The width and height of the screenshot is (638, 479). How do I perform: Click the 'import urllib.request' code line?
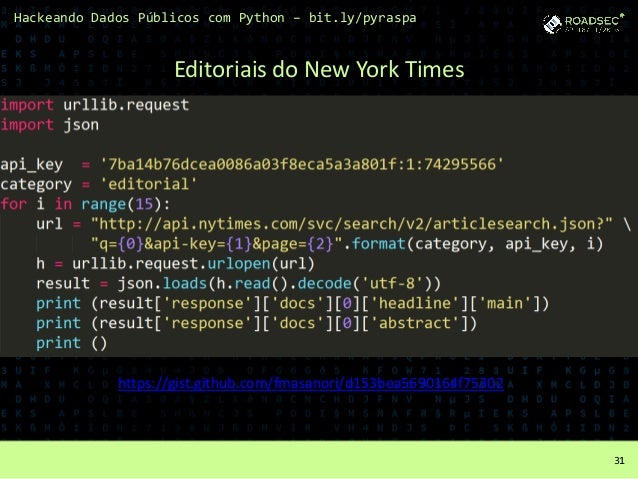click(x=95, y=105)
